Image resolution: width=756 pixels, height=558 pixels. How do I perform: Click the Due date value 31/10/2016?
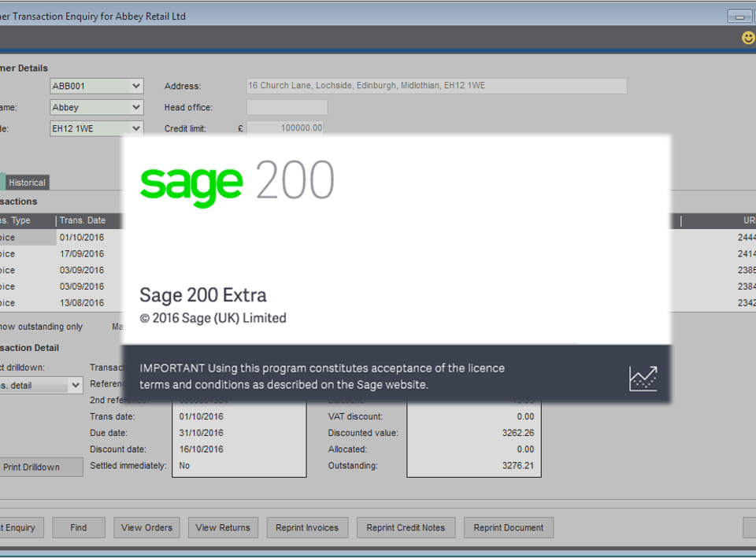point(202,433)
